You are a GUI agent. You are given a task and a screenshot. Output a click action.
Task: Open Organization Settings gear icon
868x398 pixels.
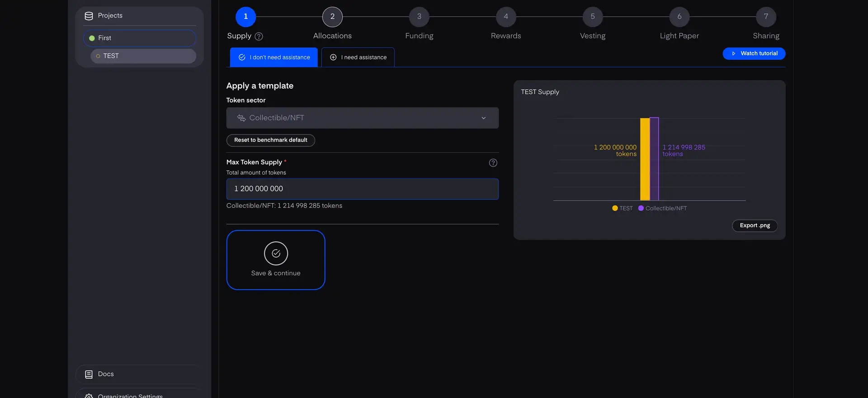click(x=89, y=396)
